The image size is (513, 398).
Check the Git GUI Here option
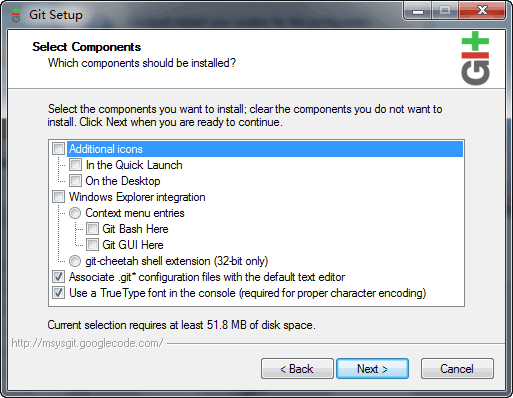[92, 245]
